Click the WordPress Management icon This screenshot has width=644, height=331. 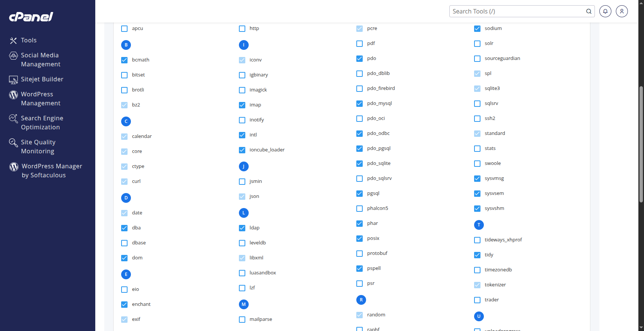coord(14,95)
